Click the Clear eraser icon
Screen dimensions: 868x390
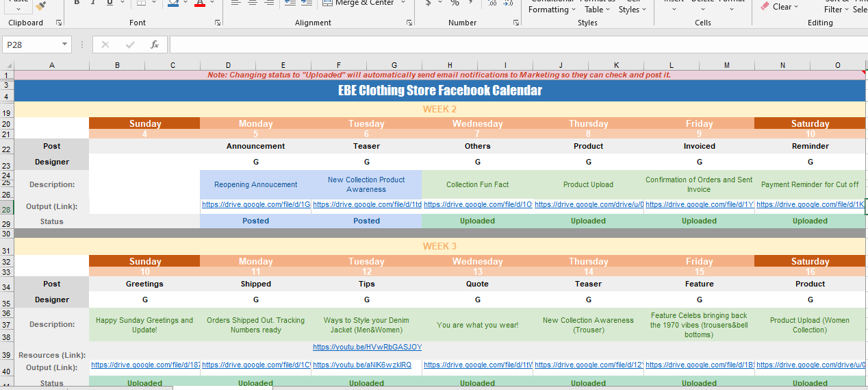[x=765, y=6]
